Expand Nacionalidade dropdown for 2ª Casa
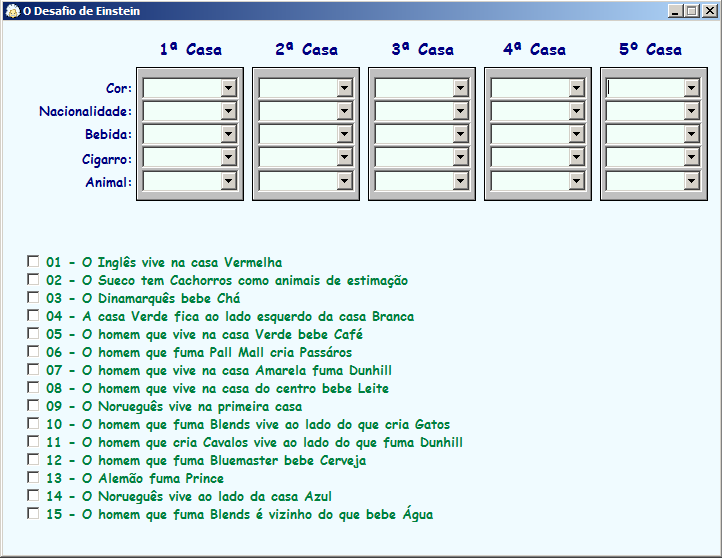The image size is (722, 558). [x=344, y=111]
